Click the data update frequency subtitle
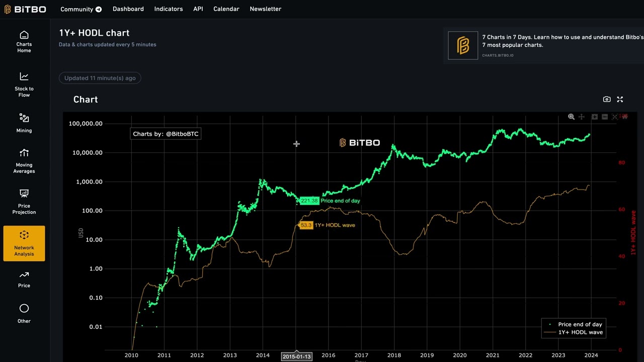The height and width of the screenshot is (362, 644). (x=108, y=45)
